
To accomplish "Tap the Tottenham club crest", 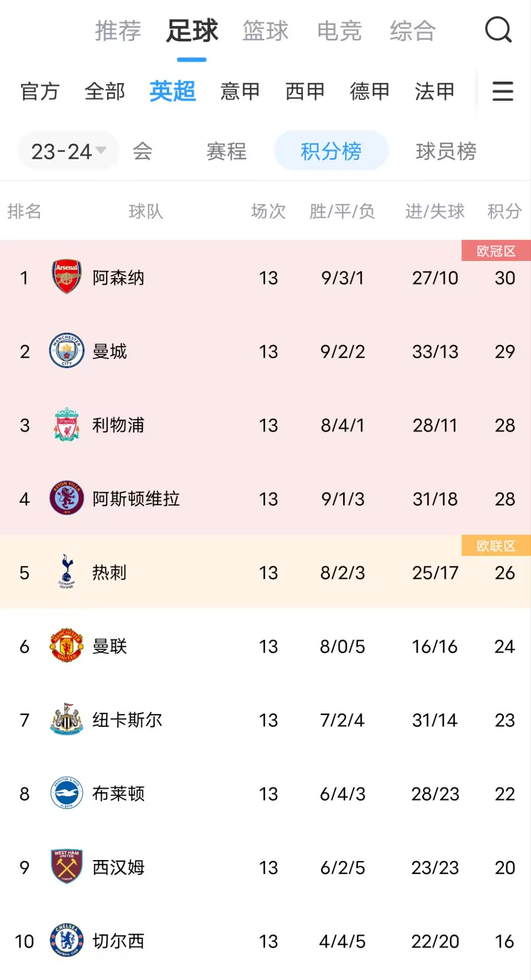I will [67, 572].
